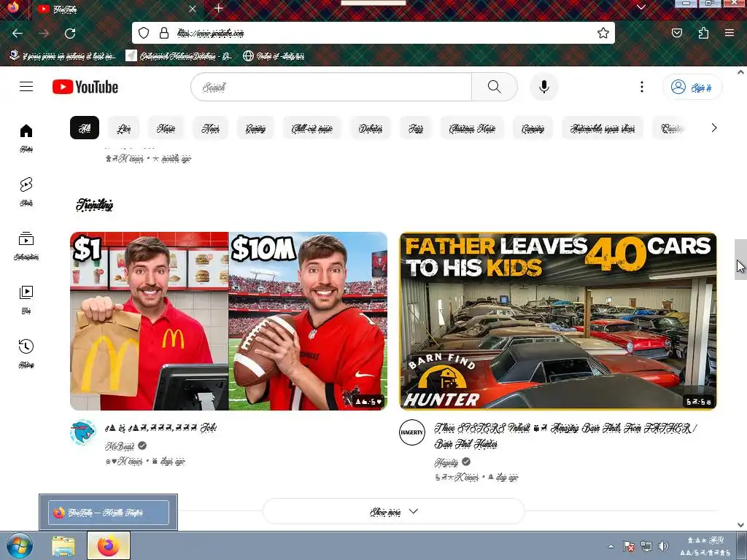This screenshot has width=747, height=560.
Task: Open first bookmark with computer icon
Action: (x=63, y=55)
